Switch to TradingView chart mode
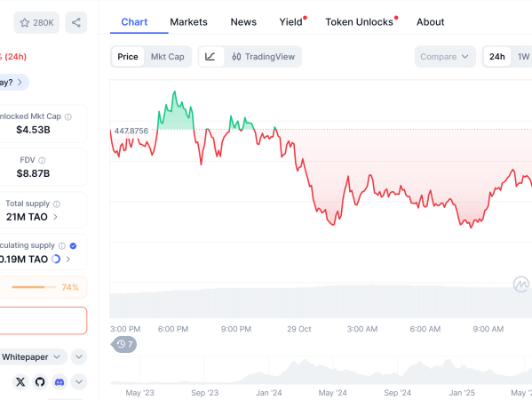Screen dimensions: 532x400 263,57
